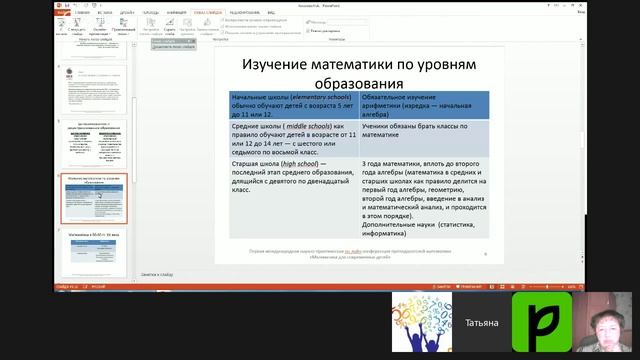
Task: Click the slide thumbnail panel scrollbar
Action: tap(134, 139)
